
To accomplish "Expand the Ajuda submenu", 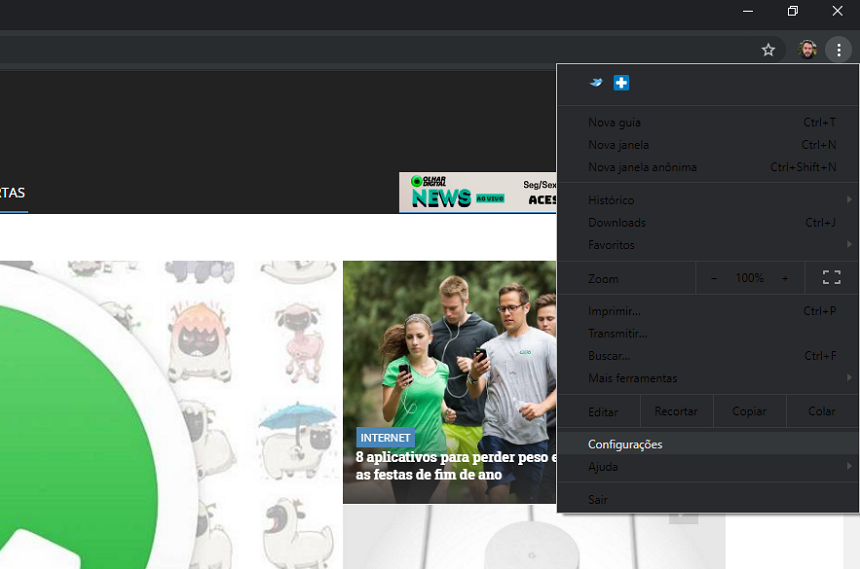I will click(708, 466).
